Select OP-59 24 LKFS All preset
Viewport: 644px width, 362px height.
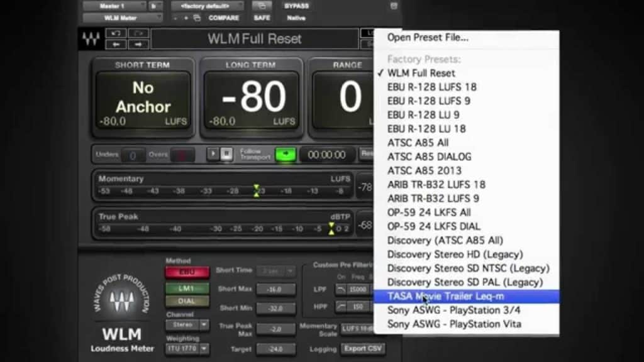[x=467, y=212]
